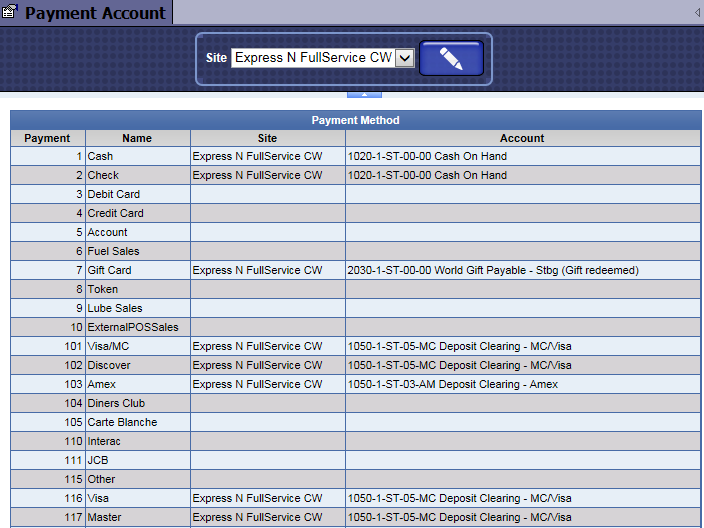Image resolution: width=704 pixels, height=528 pixels.
Task: Click the Name column header
Action: coord(137,138)
